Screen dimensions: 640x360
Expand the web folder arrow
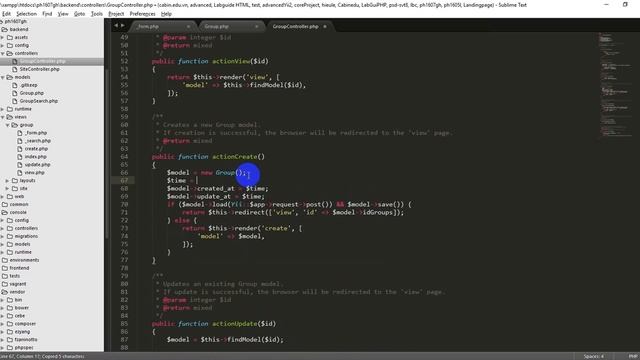(x=3, y=196)
